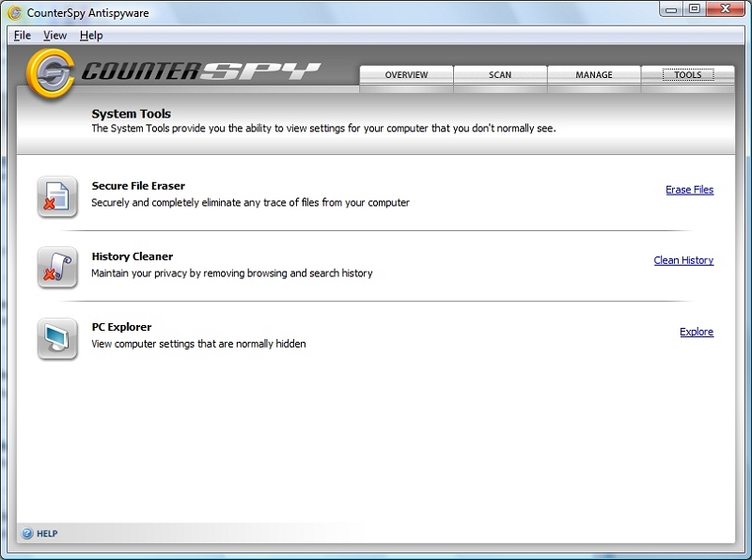Click the Secure File Eraser heading
The width and height of the screenshot is (752, 560).
[x=138, y=186]
